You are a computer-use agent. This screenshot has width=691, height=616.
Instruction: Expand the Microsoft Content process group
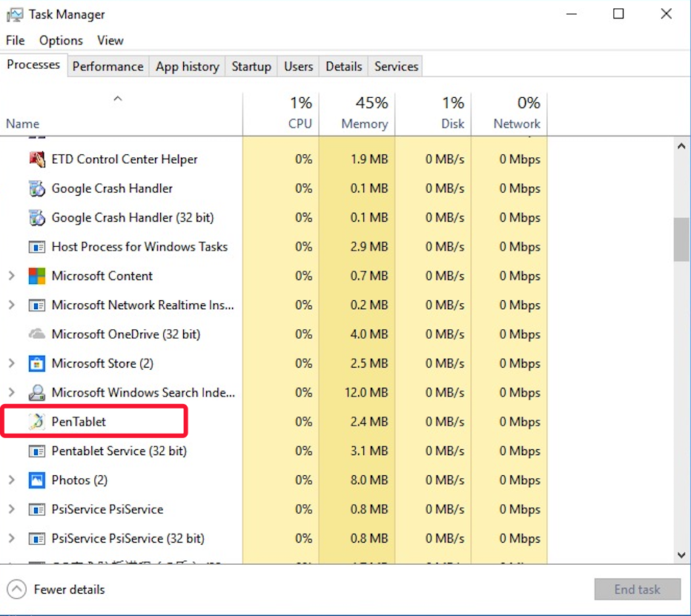point(11,276)
